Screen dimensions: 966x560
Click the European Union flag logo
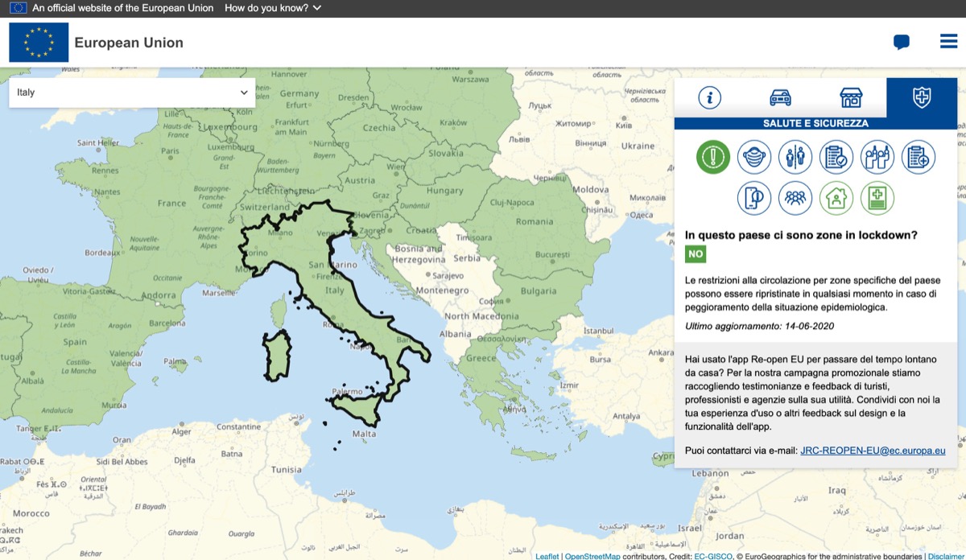[39, 43]
